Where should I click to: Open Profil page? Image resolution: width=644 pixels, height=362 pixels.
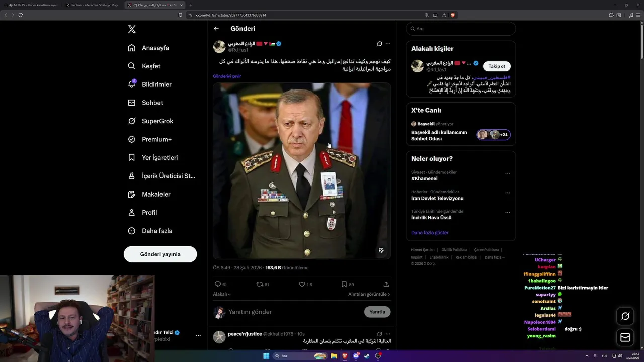[142, 213]
